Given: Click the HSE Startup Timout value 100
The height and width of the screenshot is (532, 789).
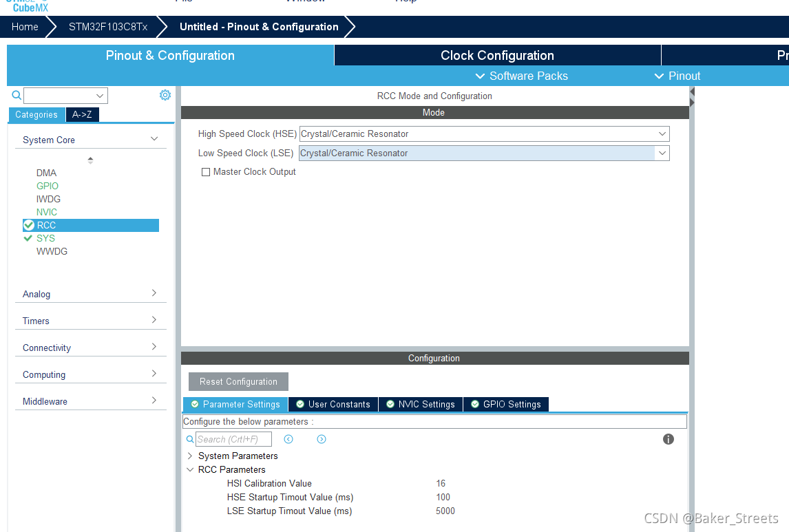Looking at the screenshot, I should click(443, 497).
